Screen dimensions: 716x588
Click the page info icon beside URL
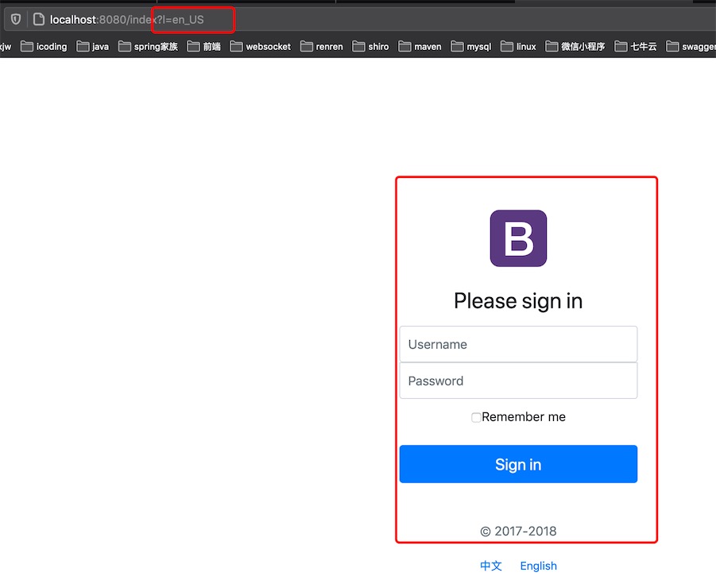39,19
